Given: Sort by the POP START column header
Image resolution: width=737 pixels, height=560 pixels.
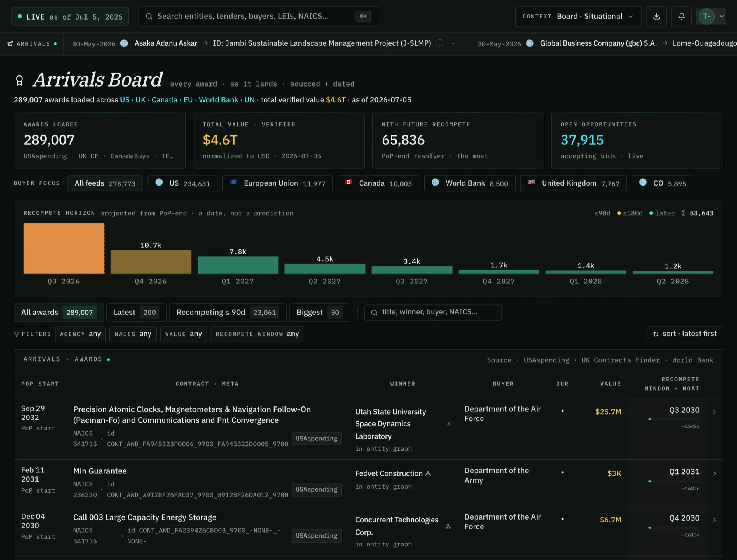Looking at the screenshot, I should click(x=40, y=384).
